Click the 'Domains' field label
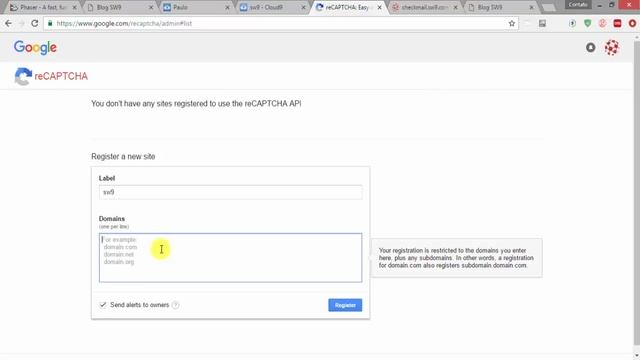The width and height of the screenshot is (640, 360). coord(111,218)
